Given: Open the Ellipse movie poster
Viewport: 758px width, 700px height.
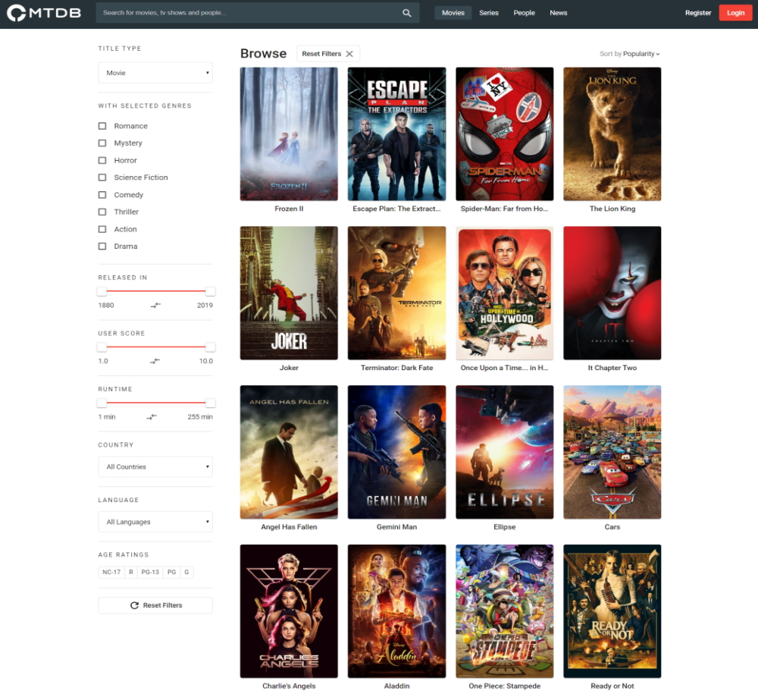Looking at the screenshot, I should [505, 452].
